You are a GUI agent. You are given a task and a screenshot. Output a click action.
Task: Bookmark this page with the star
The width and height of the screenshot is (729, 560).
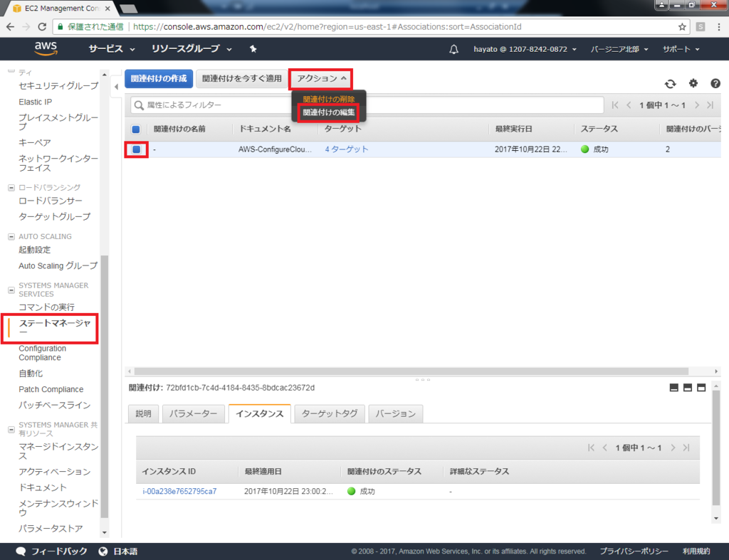(682, 27)
